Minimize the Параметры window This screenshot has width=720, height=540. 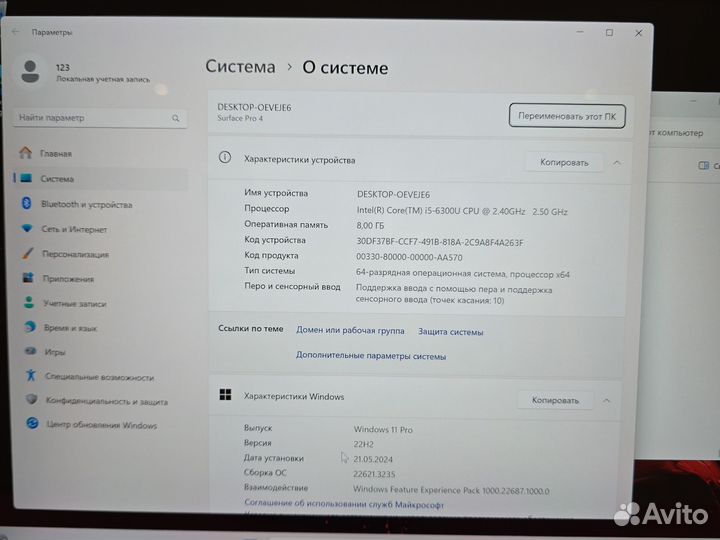(x=580, y=32)
